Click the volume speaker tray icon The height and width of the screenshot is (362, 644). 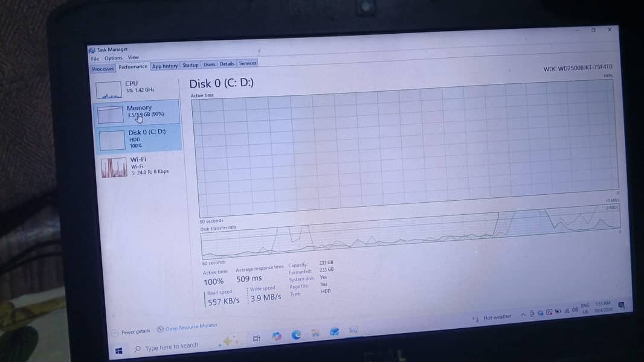coord(575,310)
